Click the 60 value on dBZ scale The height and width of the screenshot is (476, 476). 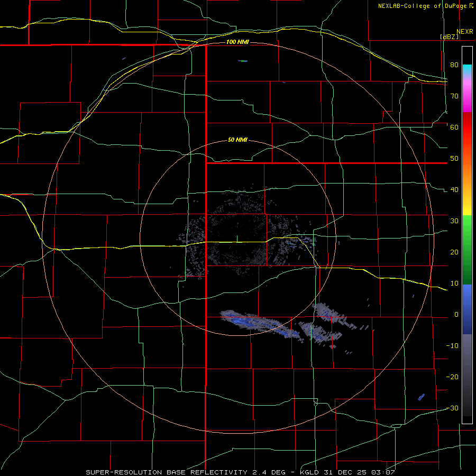pos(454,127)
